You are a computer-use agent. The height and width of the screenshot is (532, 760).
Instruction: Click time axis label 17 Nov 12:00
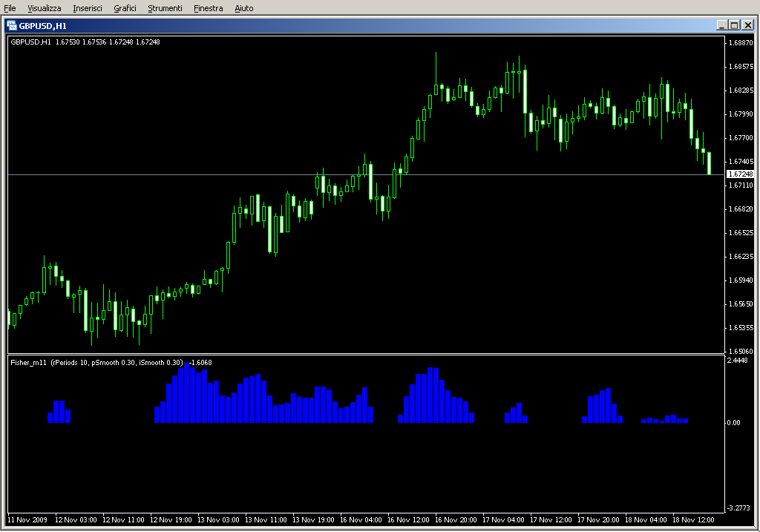(551, 520)
